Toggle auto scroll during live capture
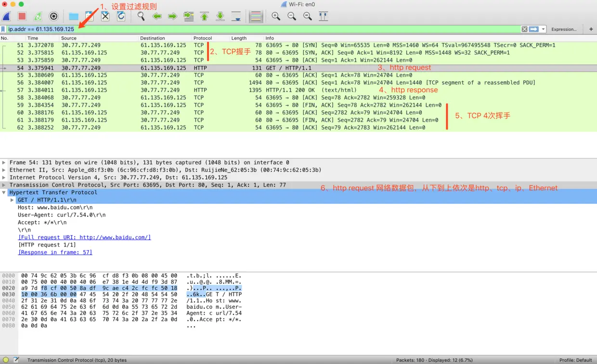597x364 pixels. coord(236,16)
